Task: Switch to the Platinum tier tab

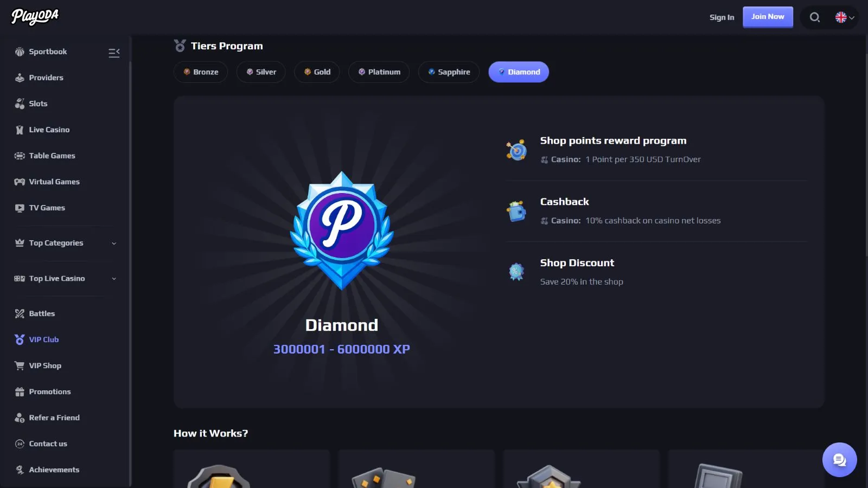Action: 379,72
